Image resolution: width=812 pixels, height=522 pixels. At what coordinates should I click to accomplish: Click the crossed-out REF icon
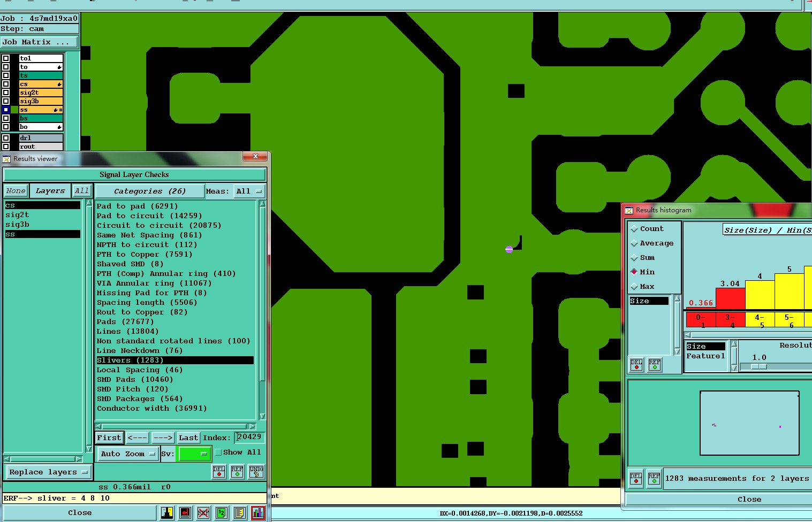click(203, 513)
